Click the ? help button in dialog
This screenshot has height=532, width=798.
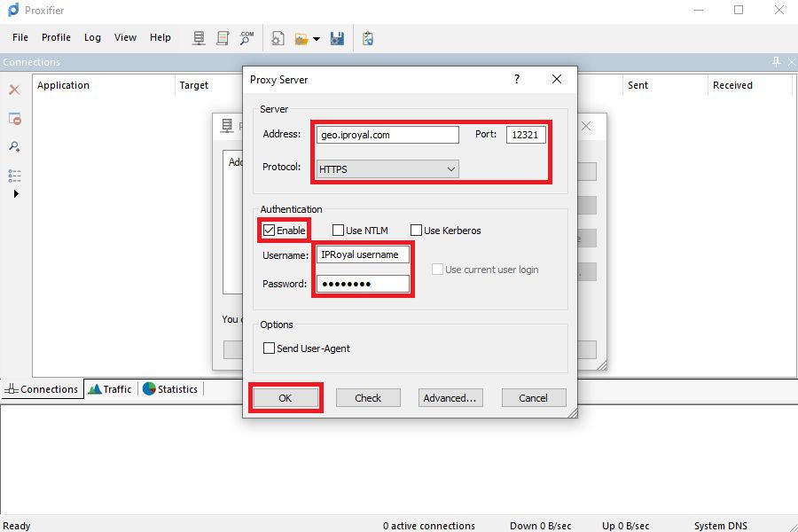pos(517,79)
